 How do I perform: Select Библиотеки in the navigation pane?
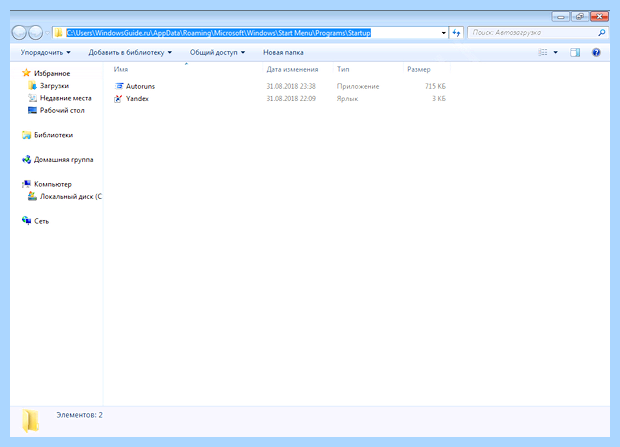coord(53,135)
